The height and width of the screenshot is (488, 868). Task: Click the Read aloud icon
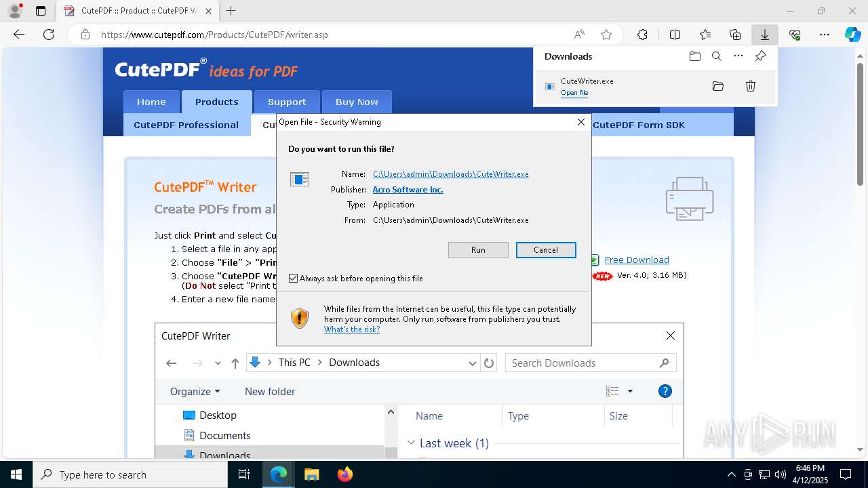coord(579,35)
